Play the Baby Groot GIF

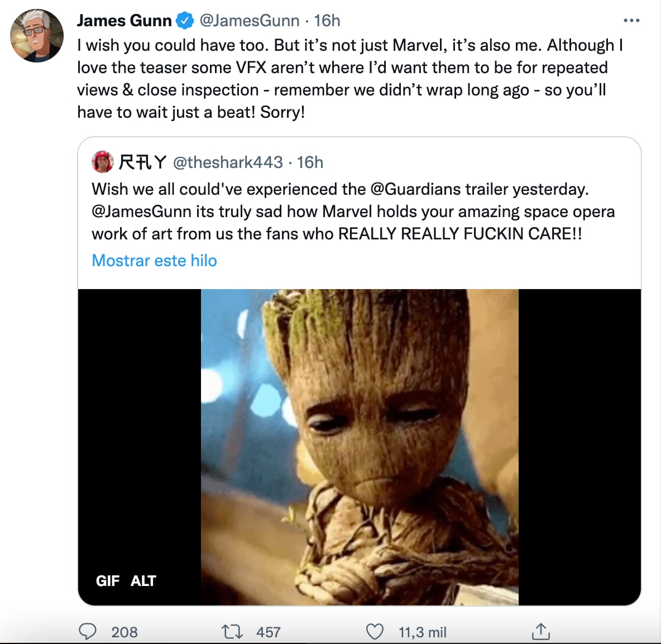click(360, 446)
